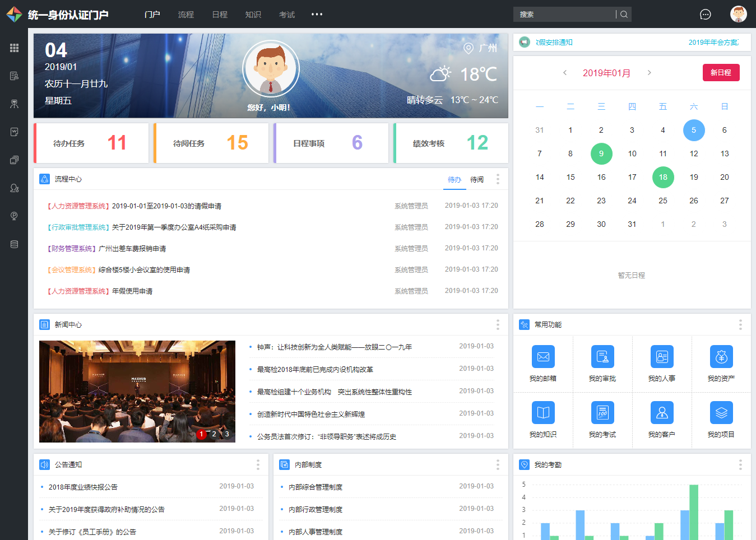Screen dimensions: 756x540
Task: Open 公告通知 panel more options menu
Action: [x=258, y=465]
